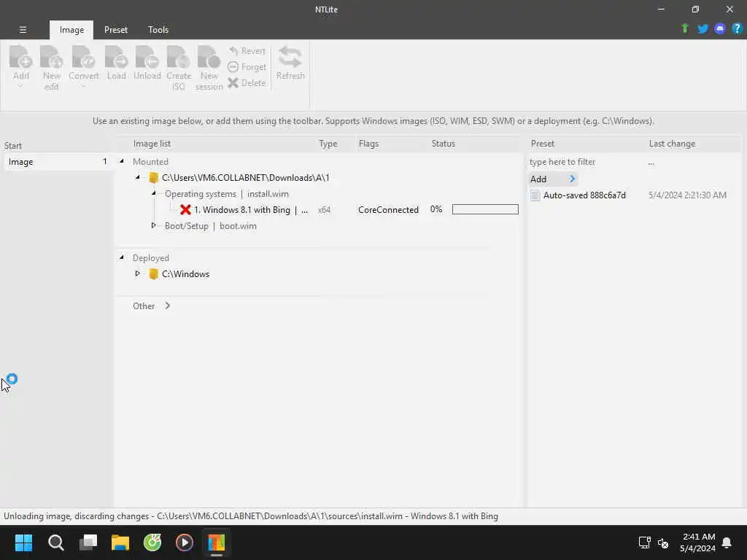The height and width of the screenshot is (560, 747).
Task: Switch to the Tools tab
Action: [x=158, y=29]
